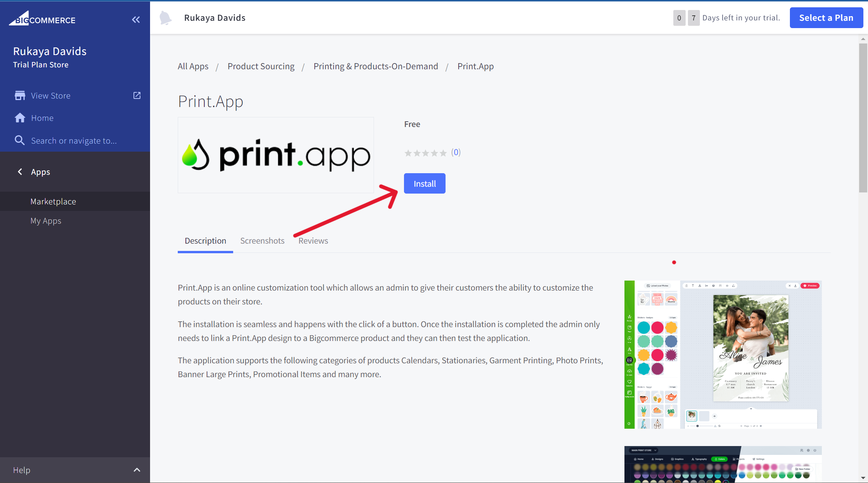The width and height of the screenshot is (868, 483).
Task: Switch to the Reviews tab
Action: (313, 241)
